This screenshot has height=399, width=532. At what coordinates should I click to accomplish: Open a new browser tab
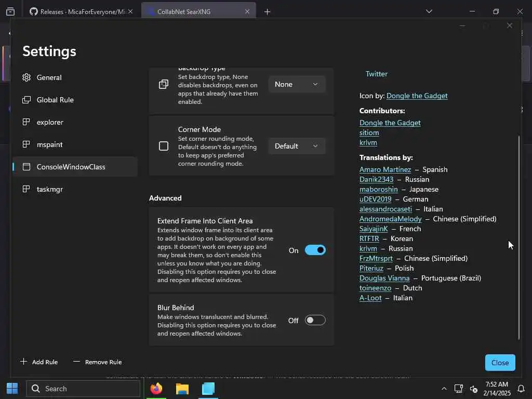268,12
